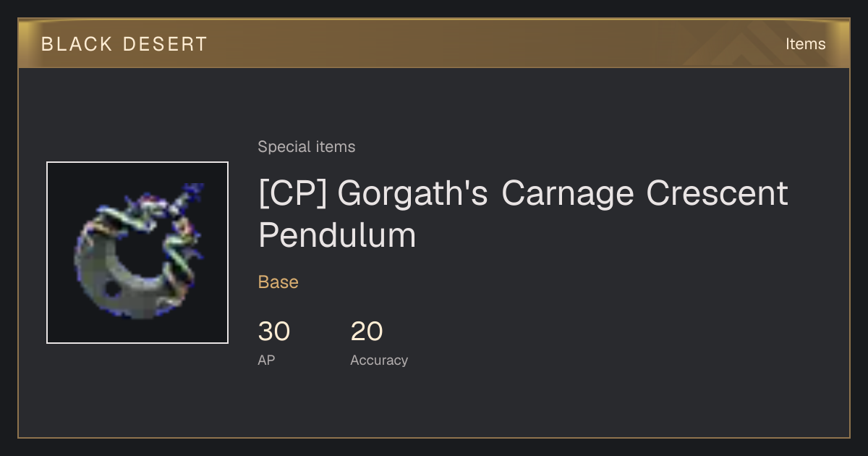
Task: Click the Accuracy stat label
Action: pyautogui.click(x=379, y=360)
